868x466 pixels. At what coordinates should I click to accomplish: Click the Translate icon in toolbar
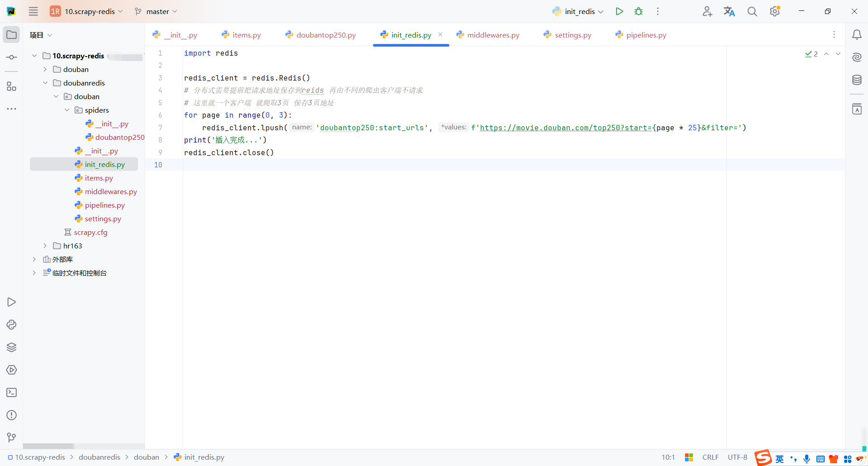coord(729,11)
